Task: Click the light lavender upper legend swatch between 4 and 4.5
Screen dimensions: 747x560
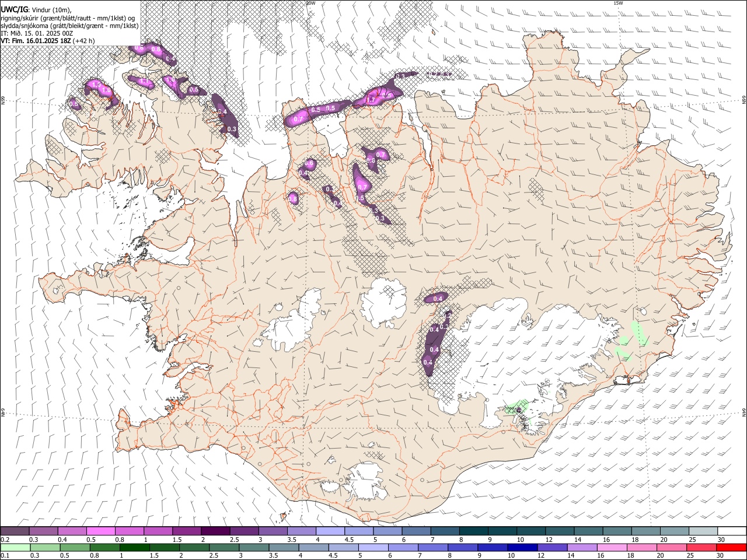Action: 330,531
